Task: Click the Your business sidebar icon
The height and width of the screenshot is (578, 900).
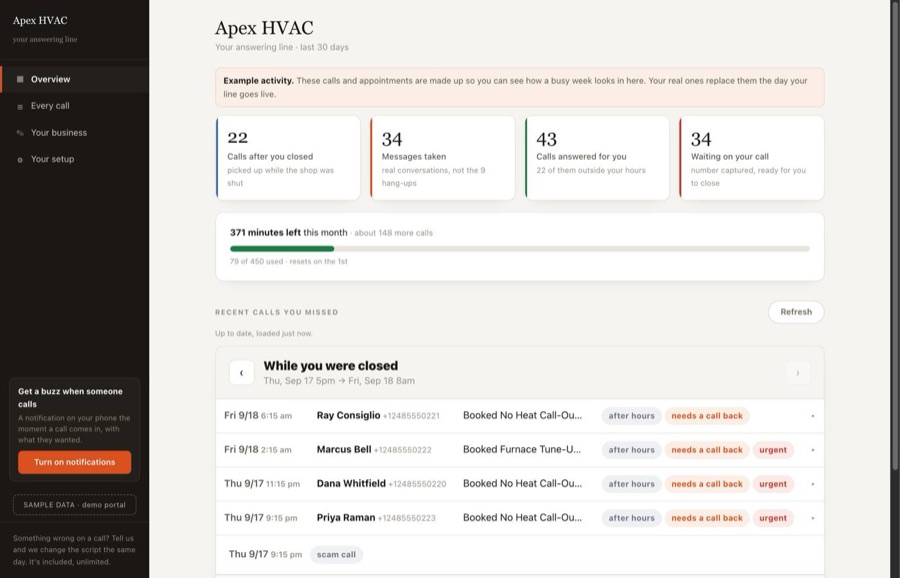Action: pyautogui.click(x=20, y=133)
